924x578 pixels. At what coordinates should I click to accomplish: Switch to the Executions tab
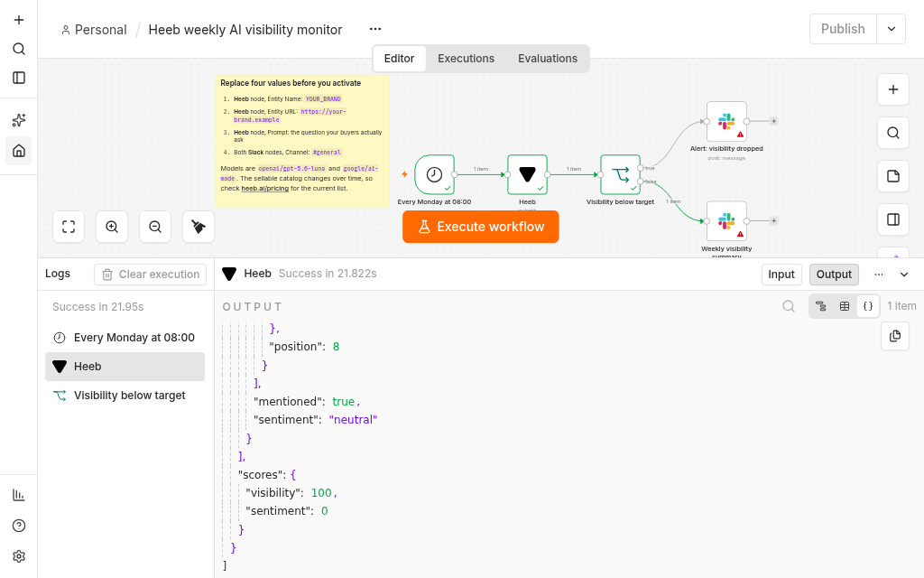[467, 59]
